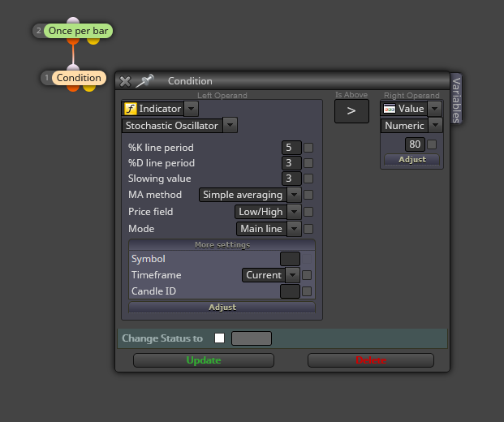Select the Once per bar block
Image resolution: width=504 pixels, height=422 pixels.
tap(78, 31)
